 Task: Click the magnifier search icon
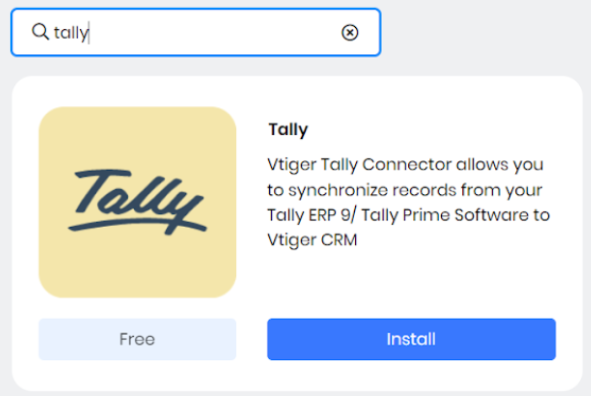point(40,32)
